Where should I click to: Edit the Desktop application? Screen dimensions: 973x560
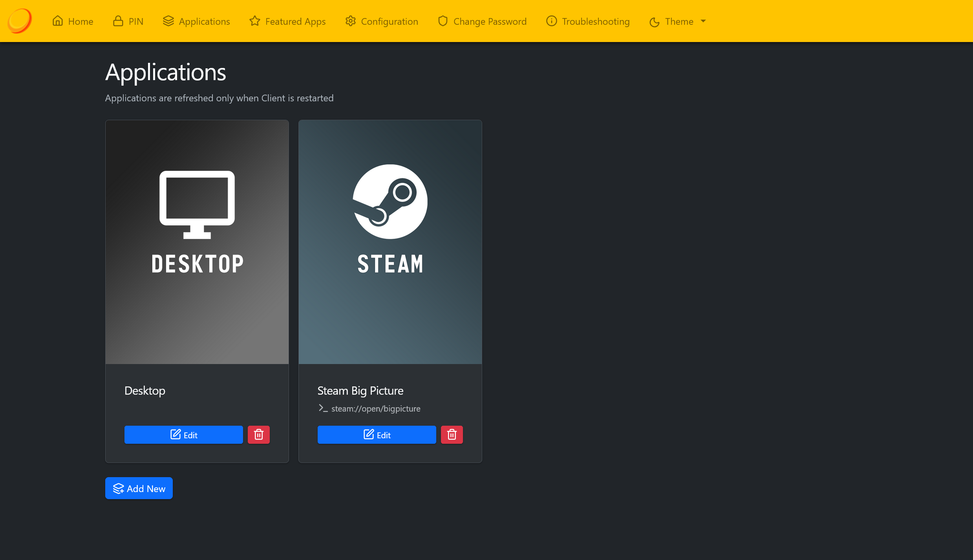point(183,434)
